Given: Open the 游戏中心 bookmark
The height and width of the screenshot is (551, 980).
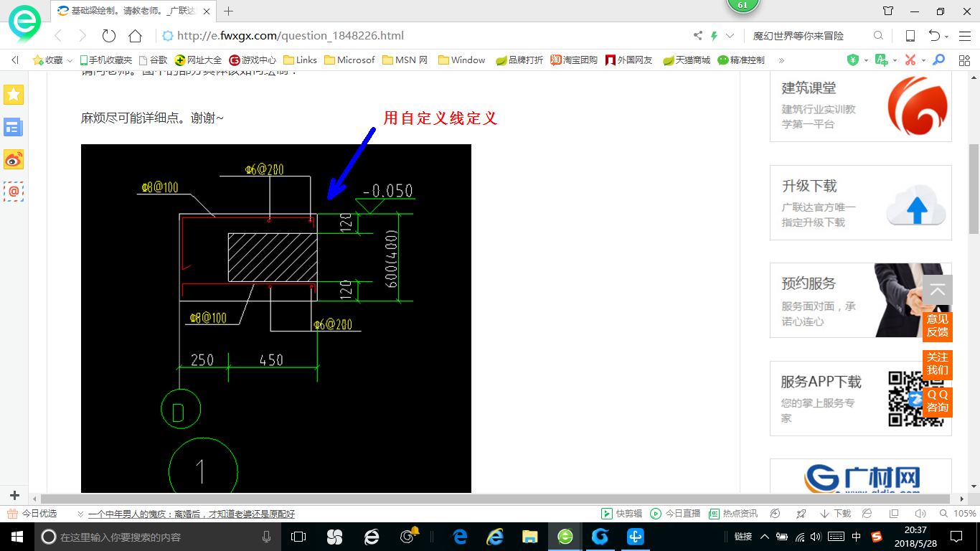Looking at the screenshot, I should 253,60.
